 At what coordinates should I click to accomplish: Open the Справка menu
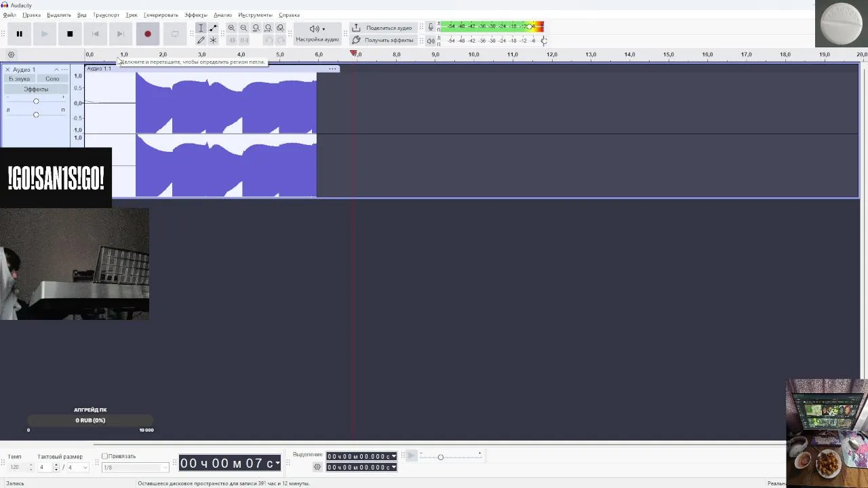point(289,15)
